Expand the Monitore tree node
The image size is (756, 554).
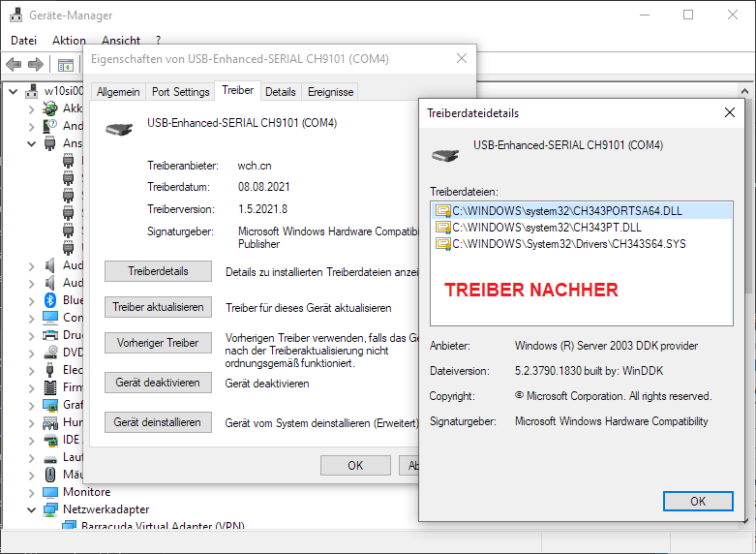pos(32,492)
